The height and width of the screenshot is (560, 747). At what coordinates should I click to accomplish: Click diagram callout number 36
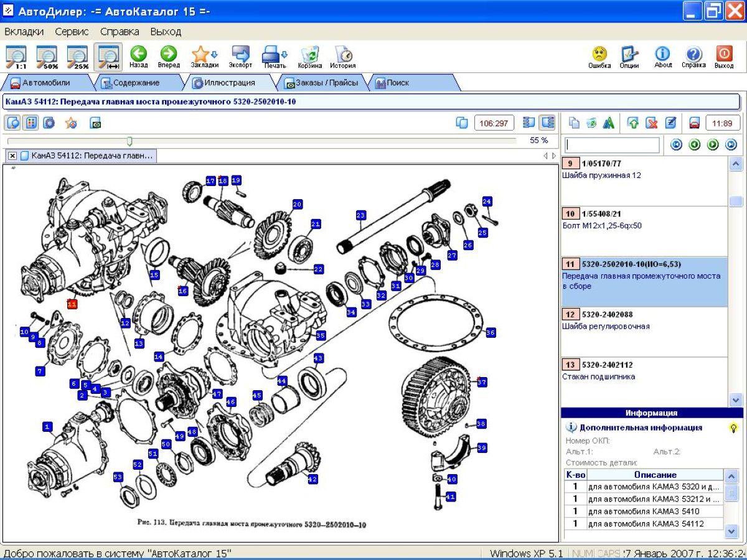tap(491, 332)
